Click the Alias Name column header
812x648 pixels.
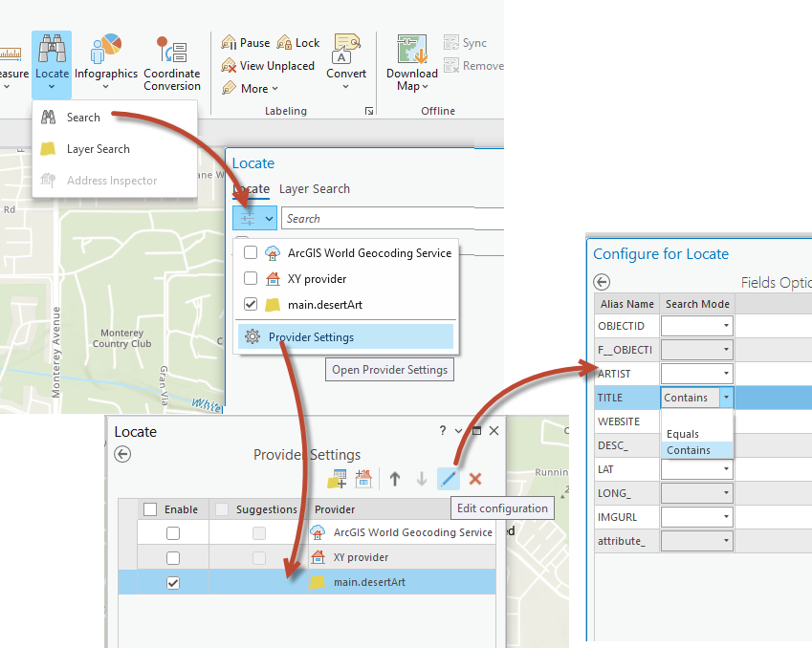pyautogui.click(x=627, y=304)
